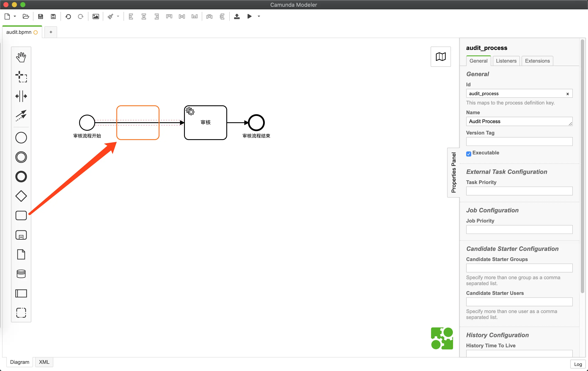Image resolution: width=588 pixels, height=371 pixels.
Task: Activate the create/remove space tool
Action: tap(21, 96)
